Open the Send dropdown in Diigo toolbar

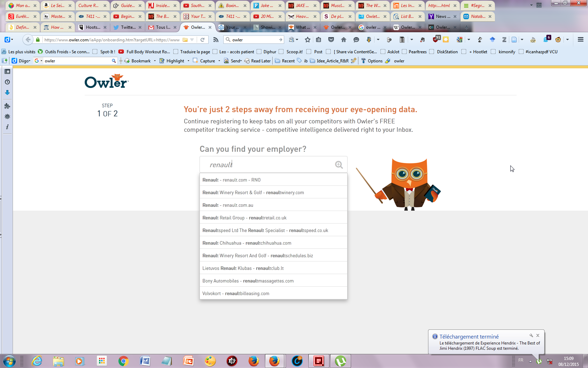tap(233, 61)
